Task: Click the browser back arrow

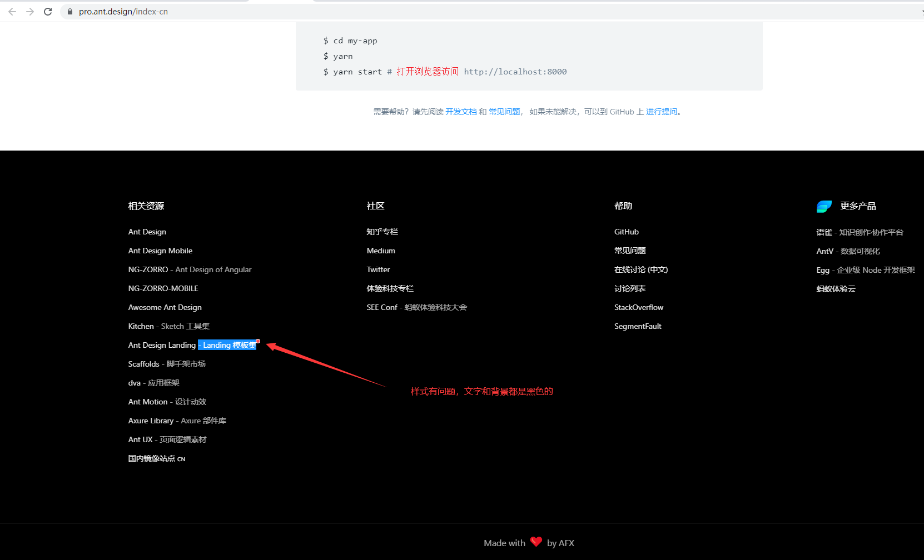Action: coord(12,11)
